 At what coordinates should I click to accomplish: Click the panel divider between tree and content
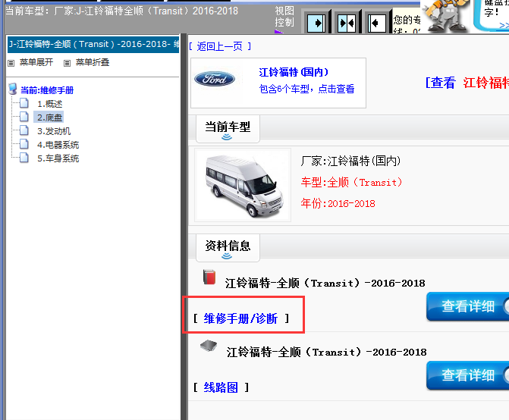tap(184, 227)
